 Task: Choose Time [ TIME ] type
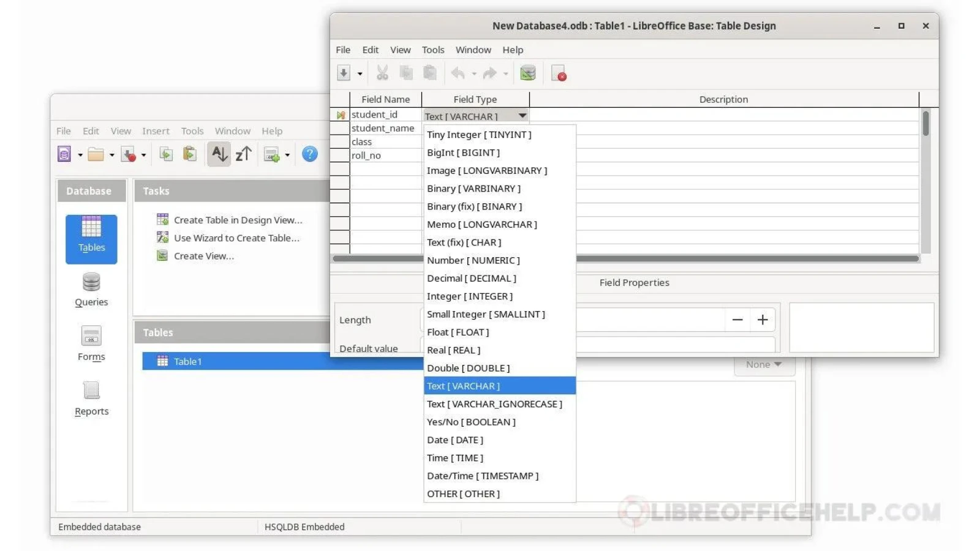pos(500,458)
